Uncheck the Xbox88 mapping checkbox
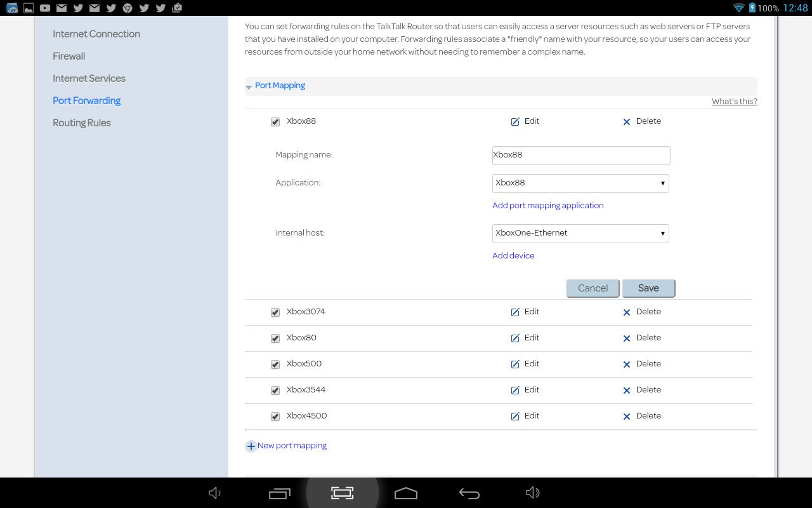Screen dimensions: 812x508 pyautogui.click(x=275, y=122)
